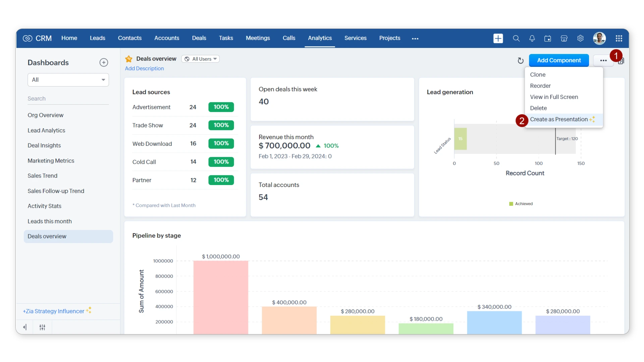Open CRM settings via gear icon

pyautogui.click(x=580, y=38)
